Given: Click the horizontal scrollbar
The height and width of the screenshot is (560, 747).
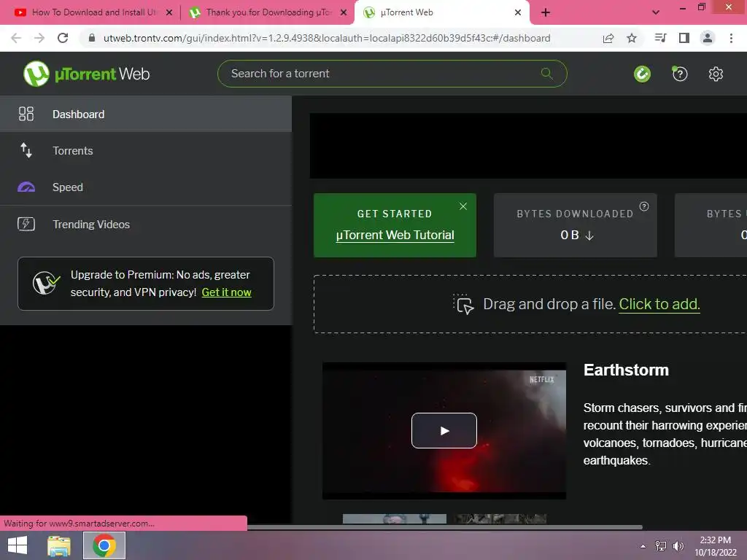Looking at the screenshot, I should tap(445, 527).
